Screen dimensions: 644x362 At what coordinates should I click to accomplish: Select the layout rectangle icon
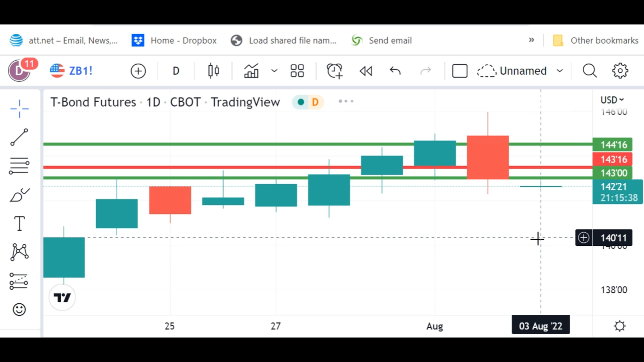click(x=460, y=71)
